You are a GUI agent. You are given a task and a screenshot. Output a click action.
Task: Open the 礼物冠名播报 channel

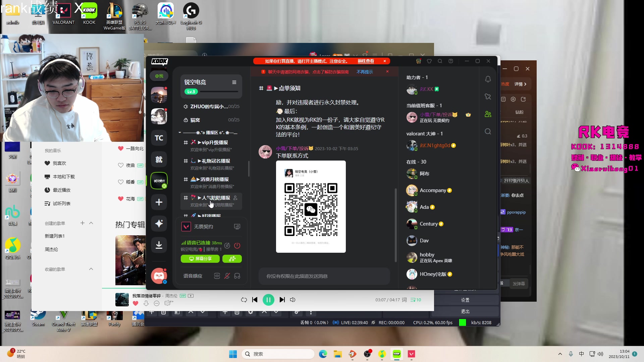coord(211,164)
